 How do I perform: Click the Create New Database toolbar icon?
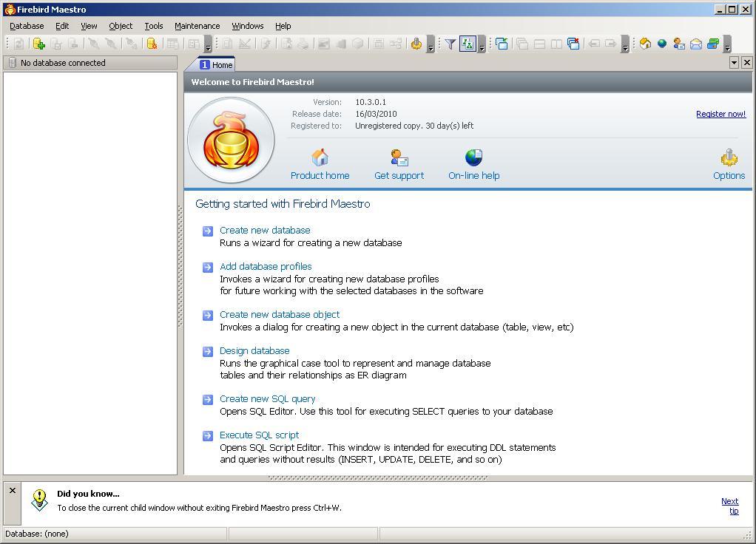[38, 43]
